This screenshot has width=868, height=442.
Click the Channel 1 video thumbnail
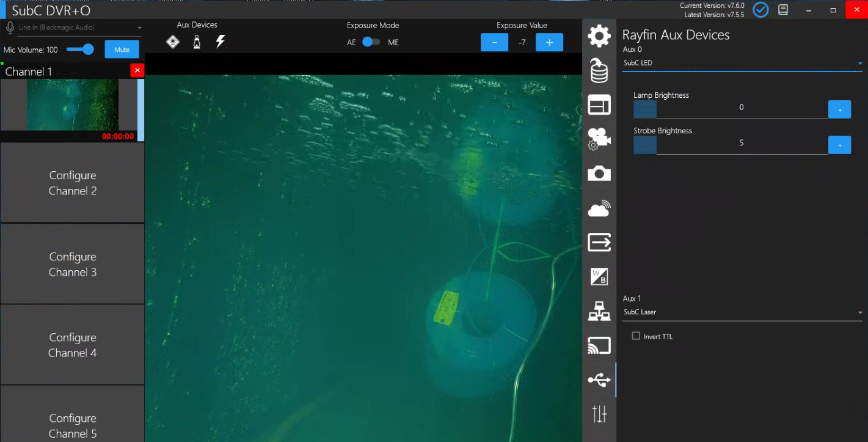click(x=72, y=105)
